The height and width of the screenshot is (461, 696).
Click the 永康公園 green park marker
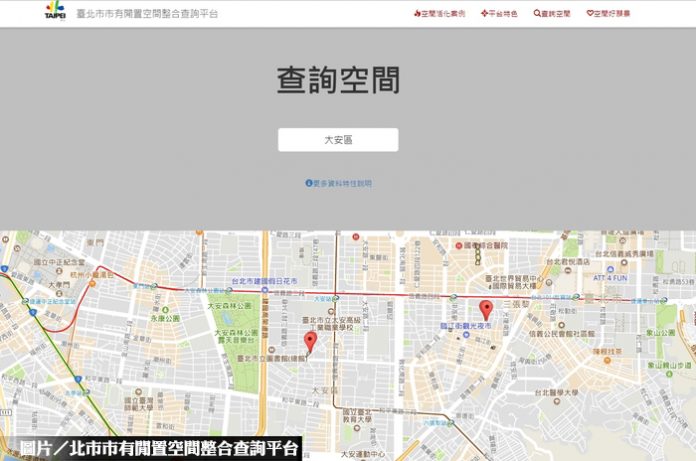click(x=166, y=310)
